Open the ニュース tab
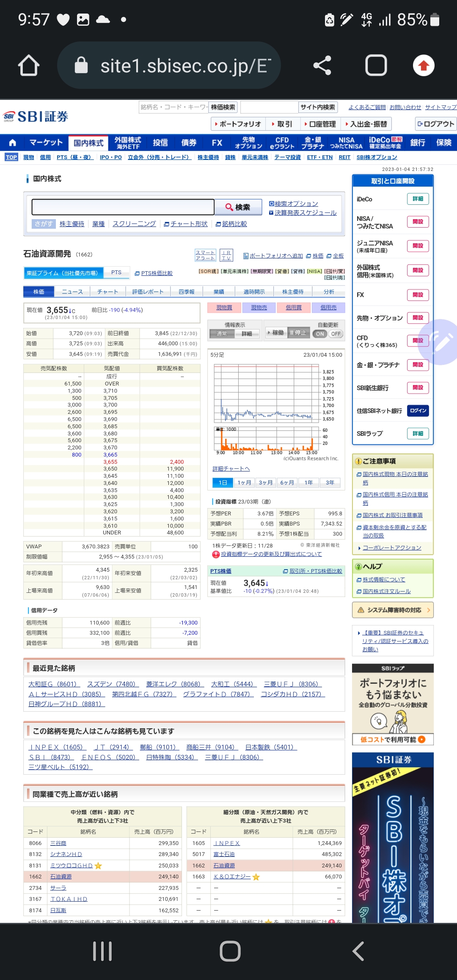The width and height of the screenshot is (457, 980). (72, 292)
